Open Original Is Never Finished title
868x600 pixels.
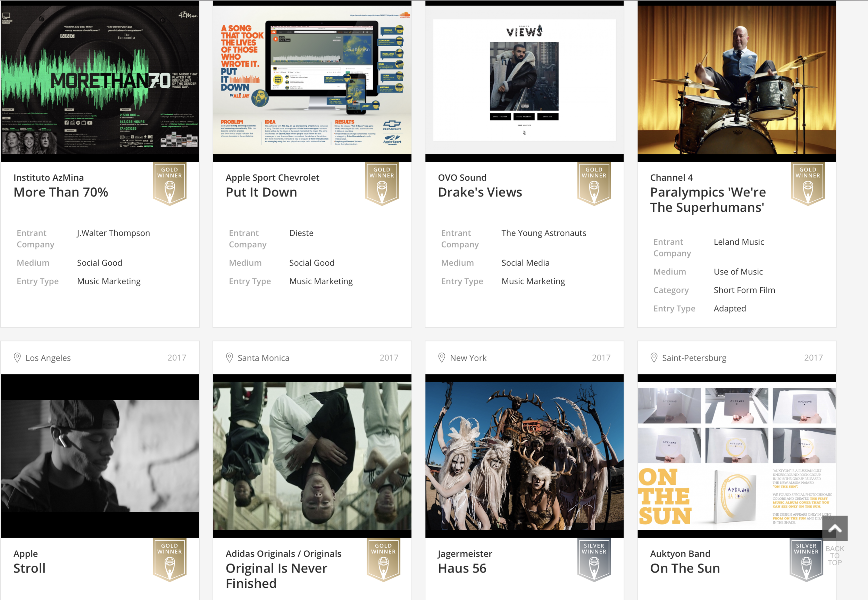point(276,576)
